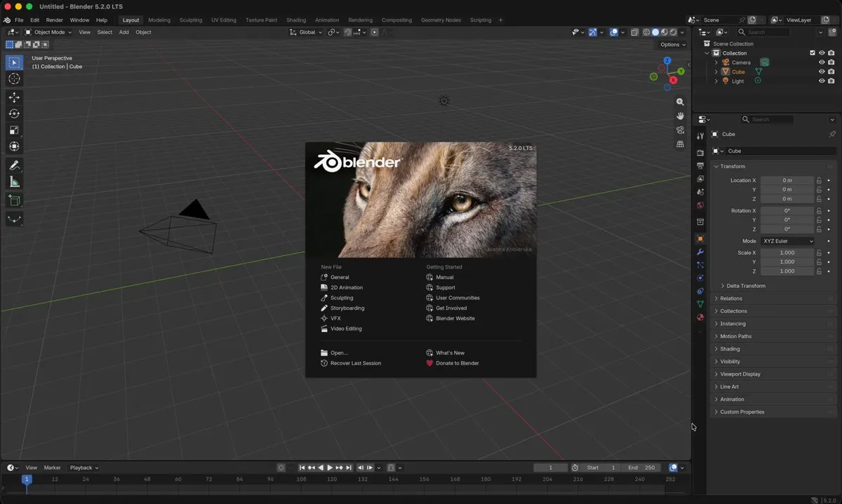Open the Object Data properties tab
Screen dimensions: 842x504
click(700, 304)
